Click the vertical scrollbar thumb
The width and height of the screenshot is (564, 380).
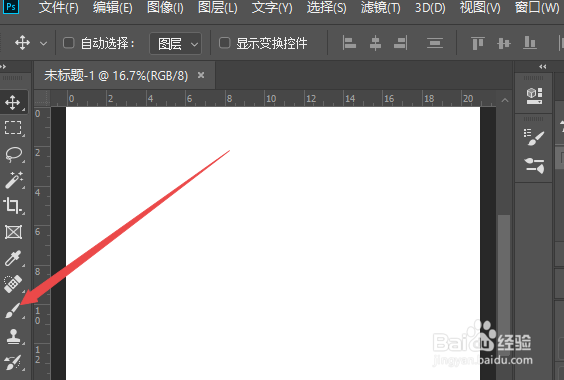point(504,284)
